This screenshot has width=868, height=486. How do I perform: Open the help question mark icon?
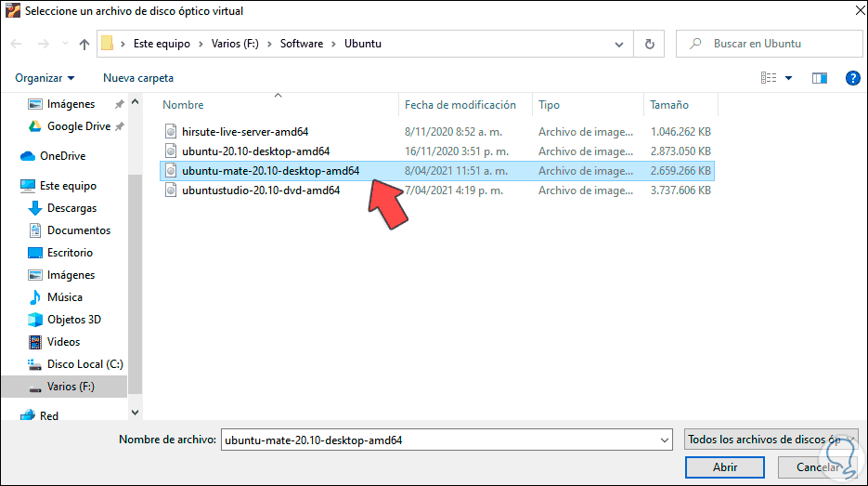click(852, 78)
